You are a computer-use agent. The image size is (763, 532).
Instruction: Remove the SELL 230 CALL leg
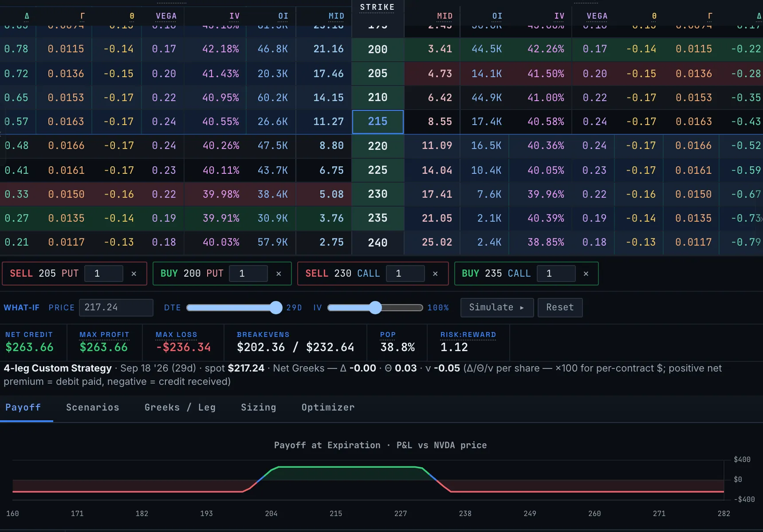pos(435,274)
